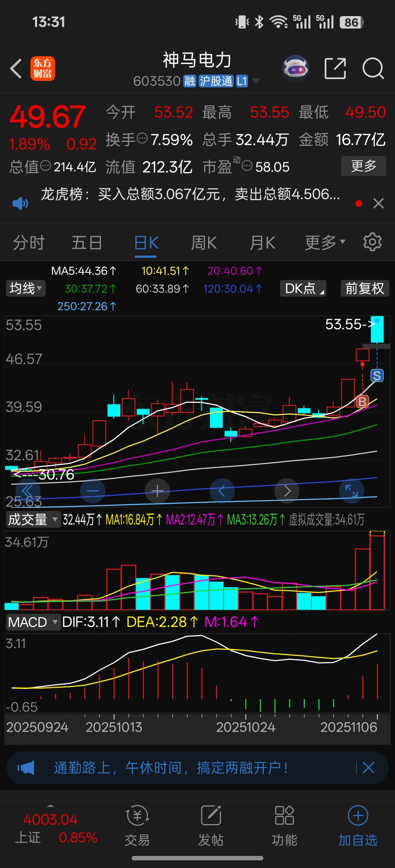The height and width of the screenshot is (868, 395).
Task: Tap 更多 button for more quote data
Action: tap(364, 166)
